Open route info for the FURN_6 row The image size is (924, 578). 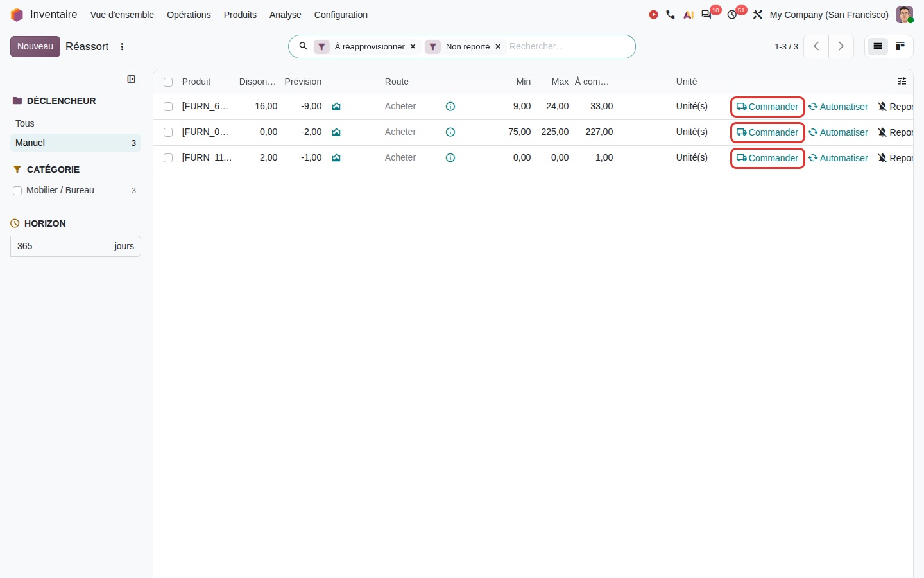click(x=450, y=107)
